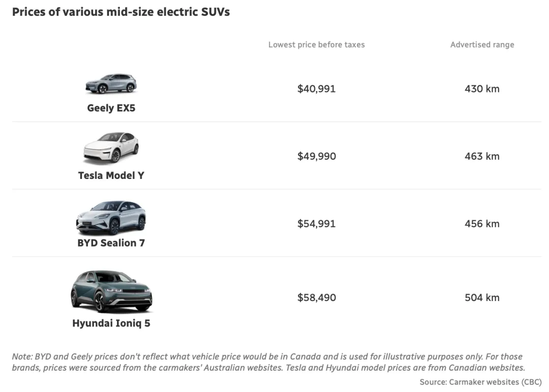Click the Source: Carmaker websites (CBC) credit
The image size is (549, 392).
(480, 382)
